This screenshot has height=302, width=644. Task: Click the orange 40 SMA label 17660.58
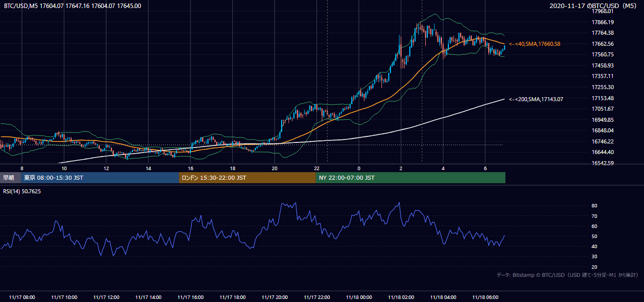tap(535, 44)
